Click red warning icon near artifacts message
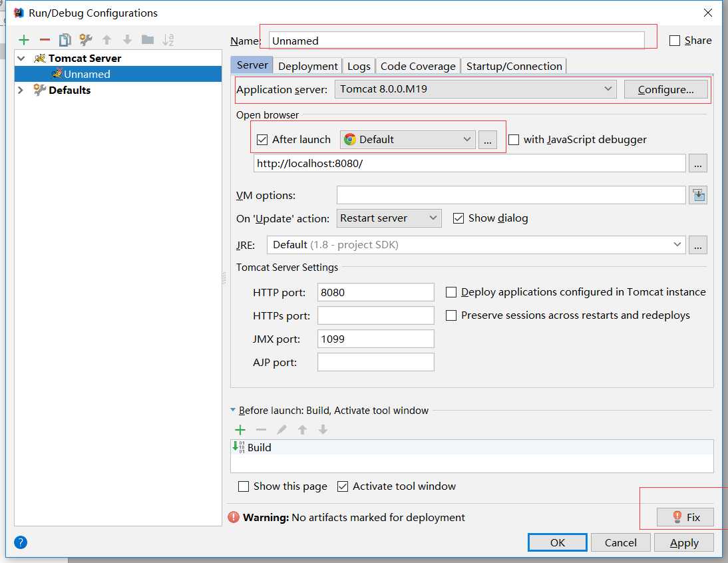The image size is (728, 563). [x=234, y=517]
